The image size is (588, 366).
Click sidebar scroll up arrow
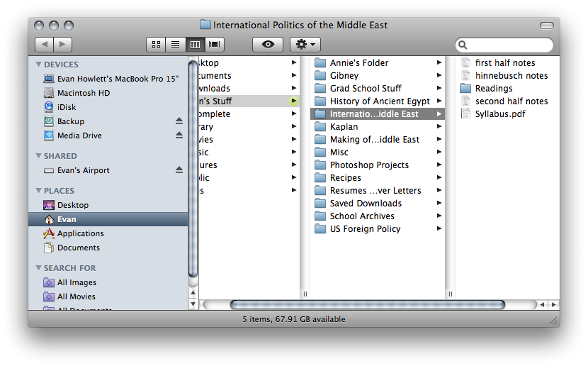tap(193, 292)
